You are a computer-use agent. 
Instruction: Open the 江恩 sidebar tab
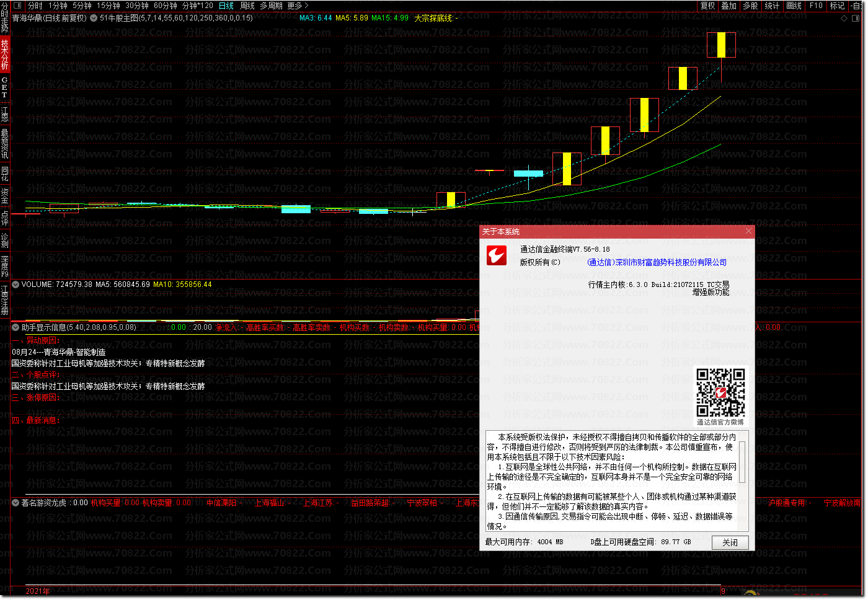click(x=5, y=114)
